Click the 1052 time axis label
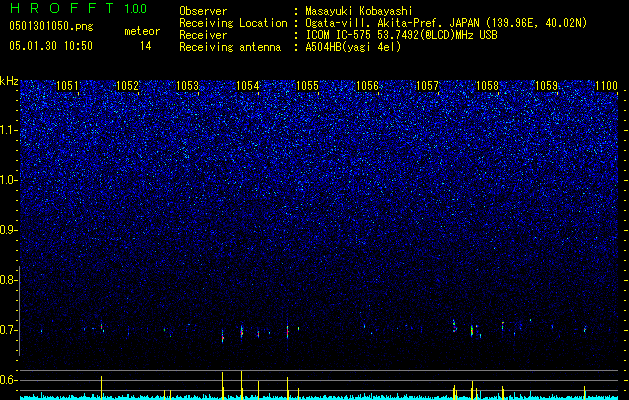Viewport: 629px width, 400px height. click(x=128, y=86)
